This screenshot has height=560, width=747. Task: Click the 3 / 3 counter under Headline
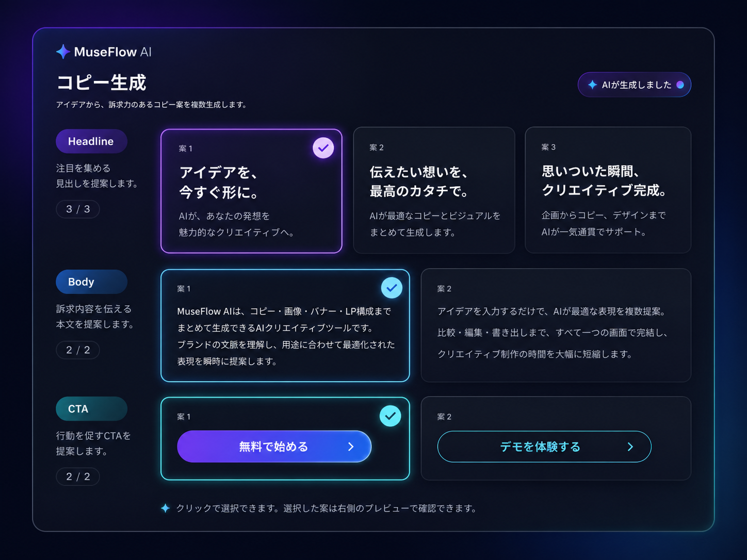click(78, 209)
